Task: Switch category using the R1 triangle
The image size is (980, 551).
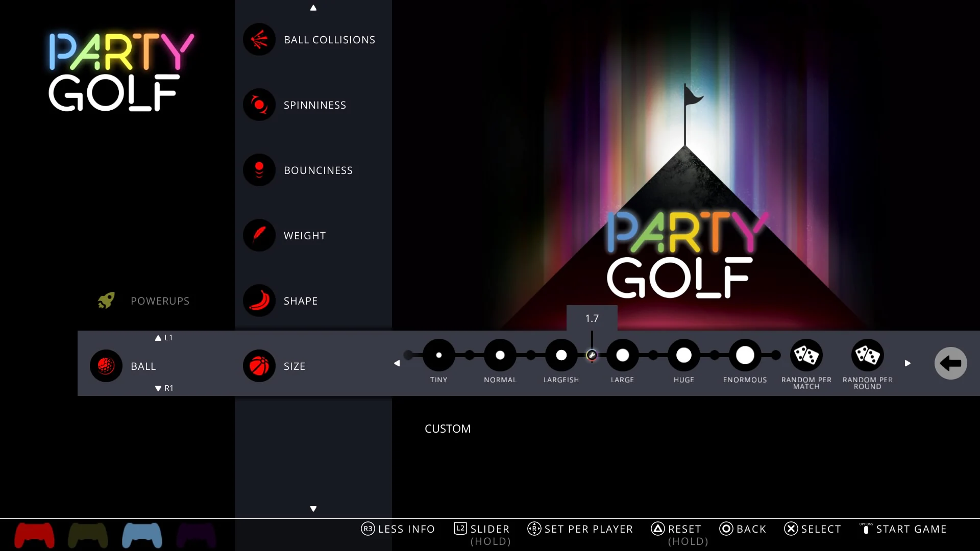Action: pos(158,388)
